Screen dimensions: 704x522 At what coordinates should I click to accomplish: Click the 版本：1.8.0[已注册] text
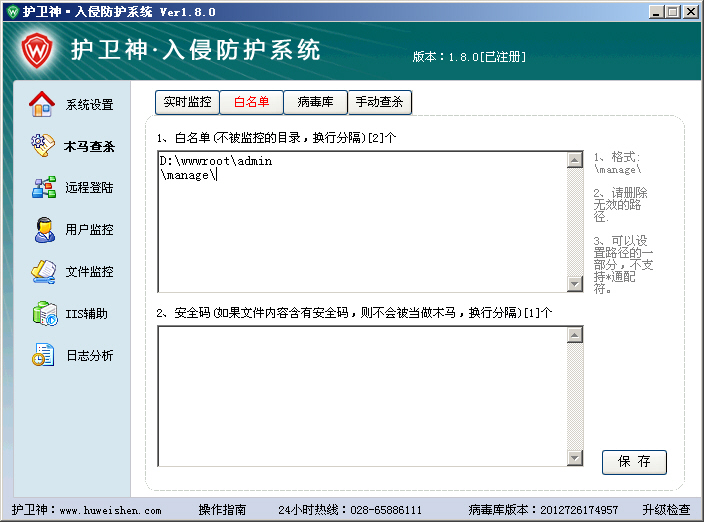point(469,57)
